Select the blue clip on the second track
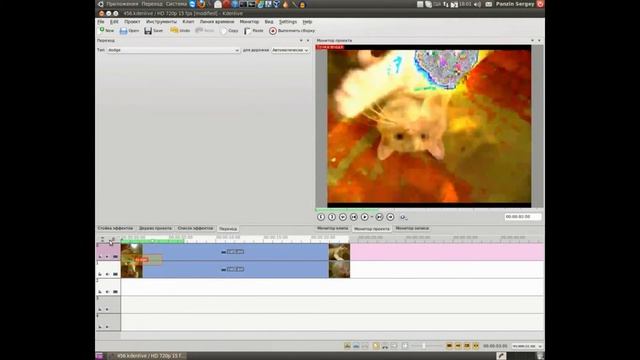This screenshot has height=360, width=640. (235, 269)
